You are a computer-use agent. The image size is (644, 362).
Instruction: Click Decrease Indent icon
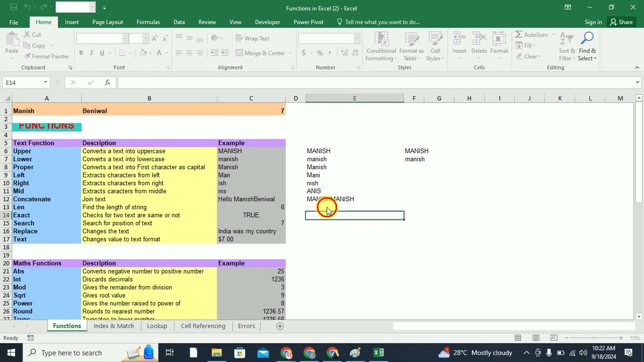pyautogui.click(x=215, y=53)
